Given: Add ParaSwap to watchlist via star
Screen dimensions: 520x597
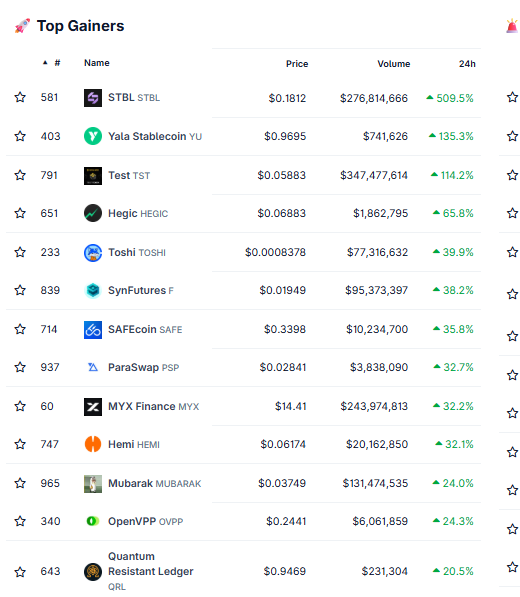Looking at the screenshot, I should [x=20, y=367].
